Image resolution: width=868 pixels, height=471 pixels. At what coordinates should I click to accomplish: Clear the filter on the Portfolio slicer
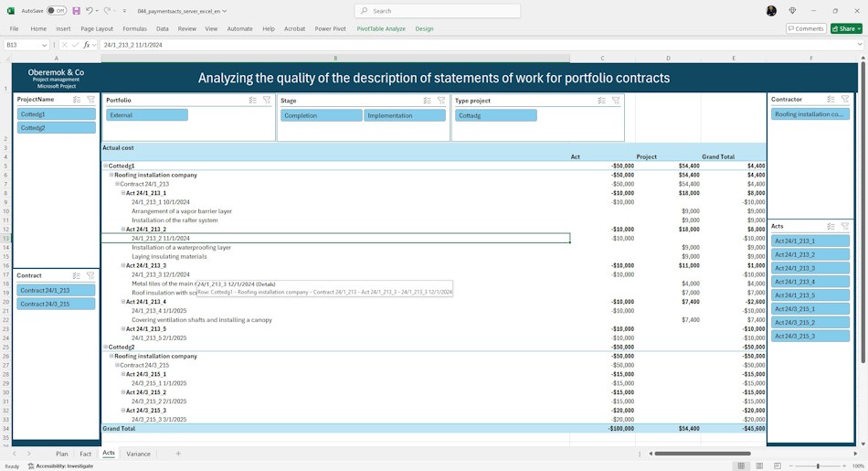[x=267, y=100]
